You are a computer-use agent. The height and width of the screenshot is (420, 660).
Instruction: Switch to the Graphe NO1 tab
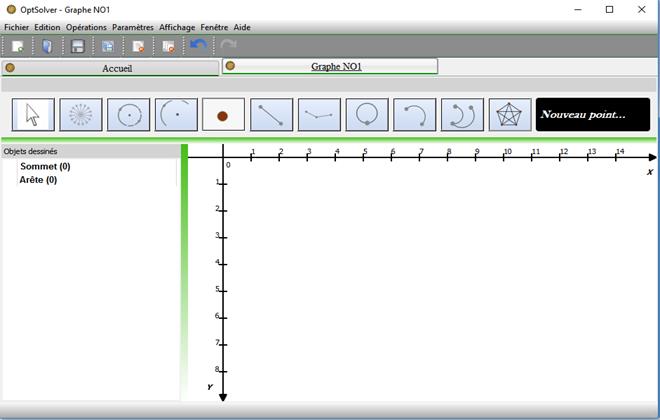click(x=330, y=66)
